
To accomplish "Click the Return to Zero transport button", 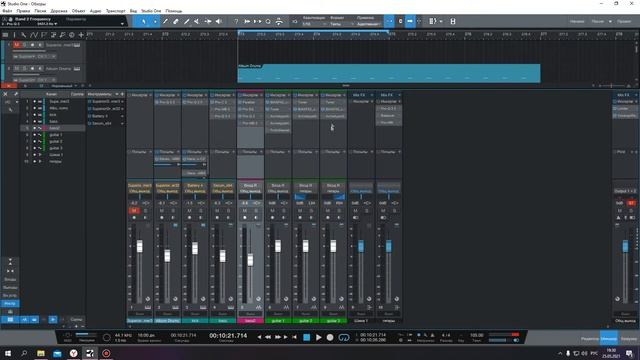I will [295, 337].
